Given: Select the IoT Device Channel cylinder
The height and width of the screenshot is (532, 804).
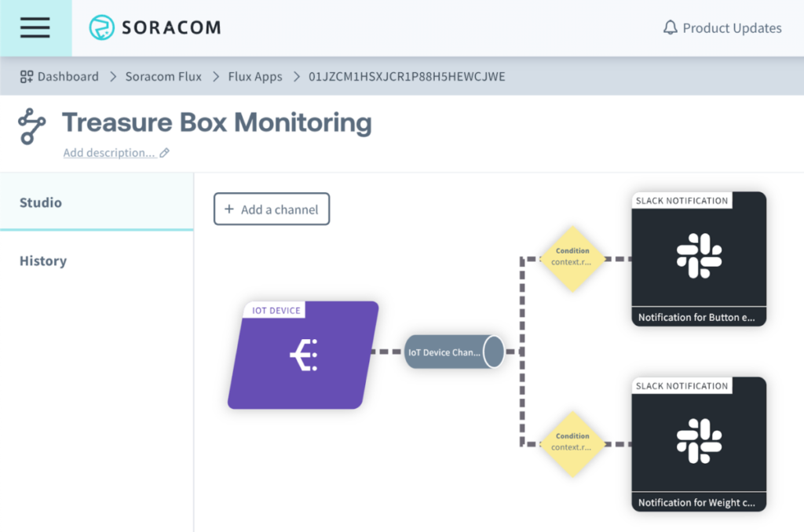Looking at the screenshot, I should tap(454, 352).
